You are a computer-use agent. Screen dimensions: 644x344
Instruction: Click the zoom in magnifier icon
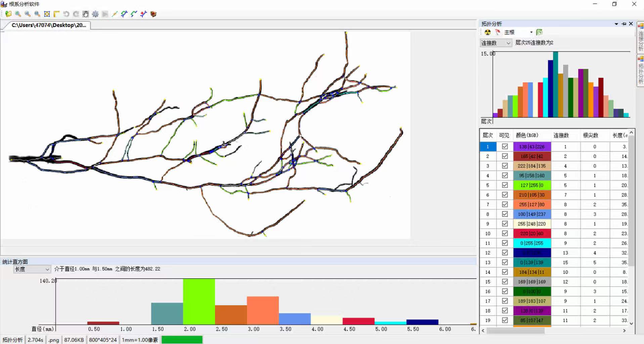[18, 14]
